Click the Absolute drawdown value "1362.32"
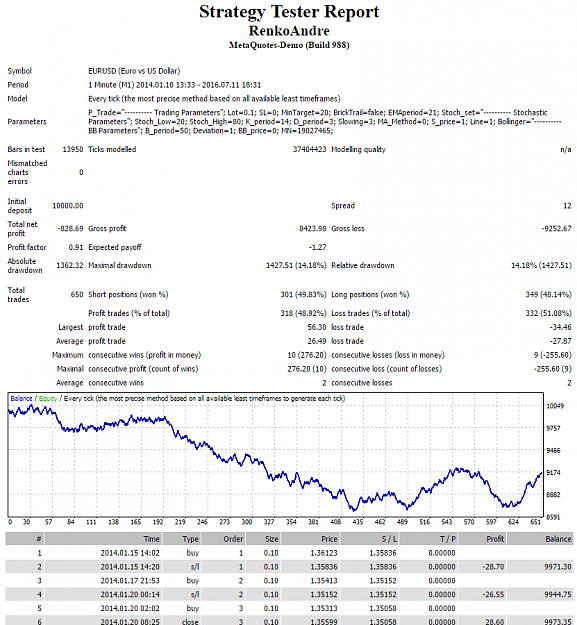 tap(70, 265)
